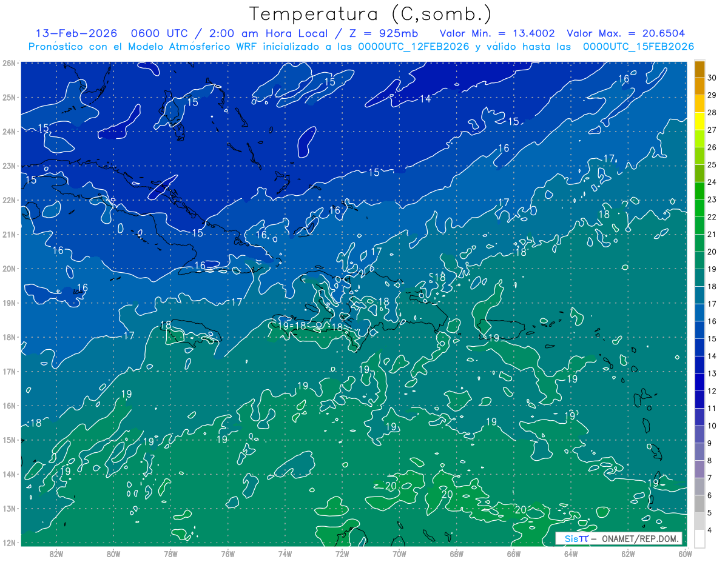Click legend color swatch between 19 and 20

point(699,261)
